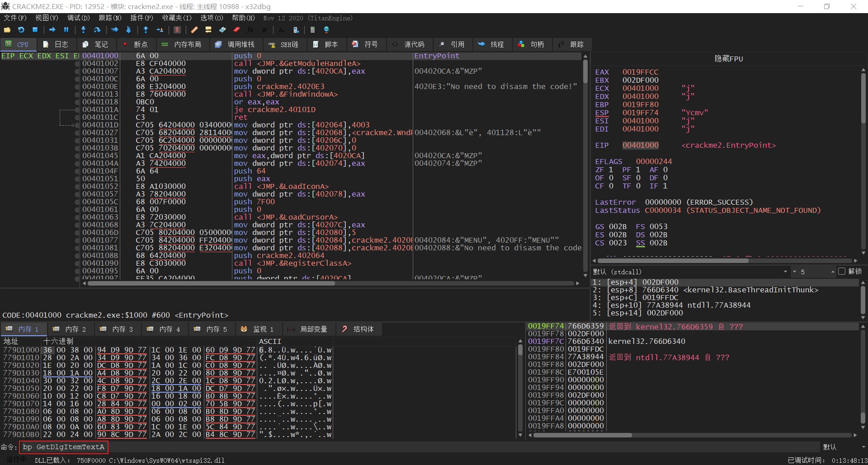
Task: Open the 默认 (stdcall) calling convention dropdown
Action: tap(785, 272)
